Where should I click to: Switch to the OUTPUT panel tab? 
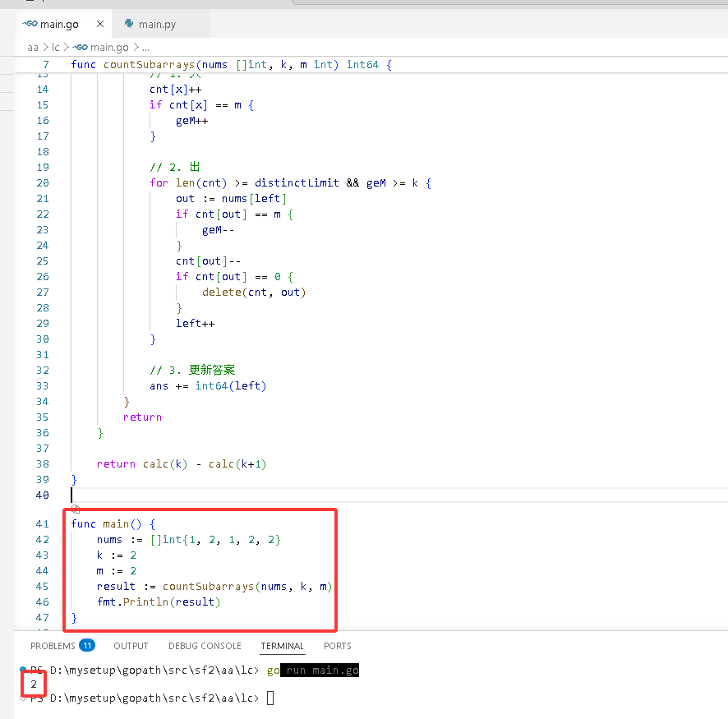131,646
